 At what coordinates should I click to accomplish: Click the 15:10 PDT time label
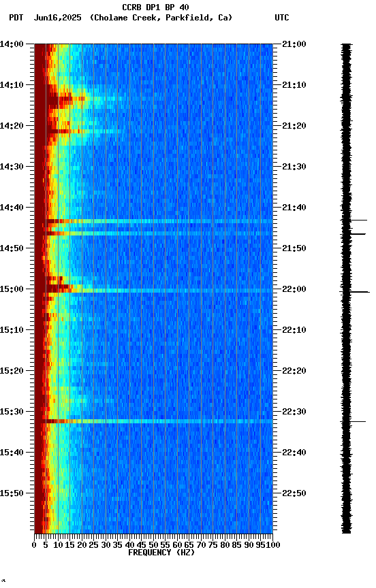[x=12, y=330]
